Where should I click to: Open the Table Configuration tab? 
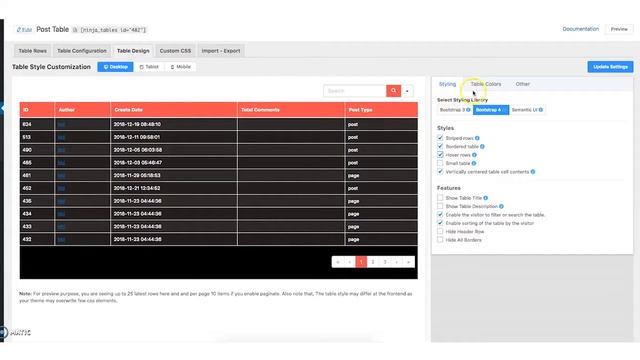[x=82, y=51]
